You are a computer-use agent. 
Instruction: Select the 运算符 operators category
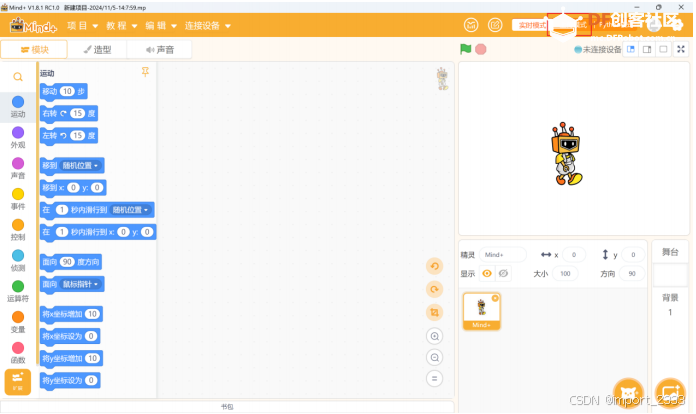(18, 291)
